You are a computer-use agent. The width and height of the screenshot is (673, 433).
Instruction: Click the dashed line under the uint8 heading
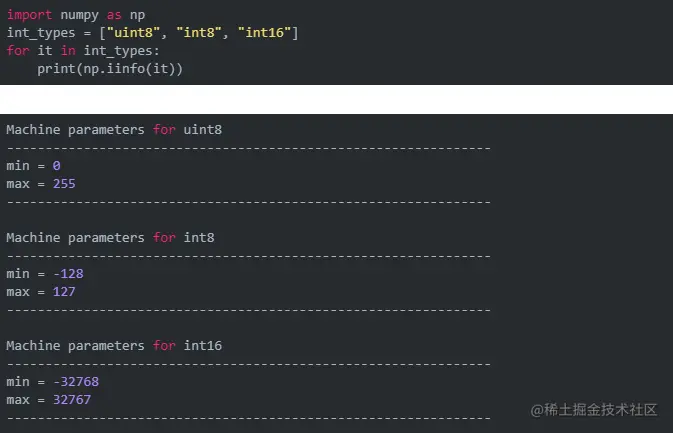coord(248,148)
